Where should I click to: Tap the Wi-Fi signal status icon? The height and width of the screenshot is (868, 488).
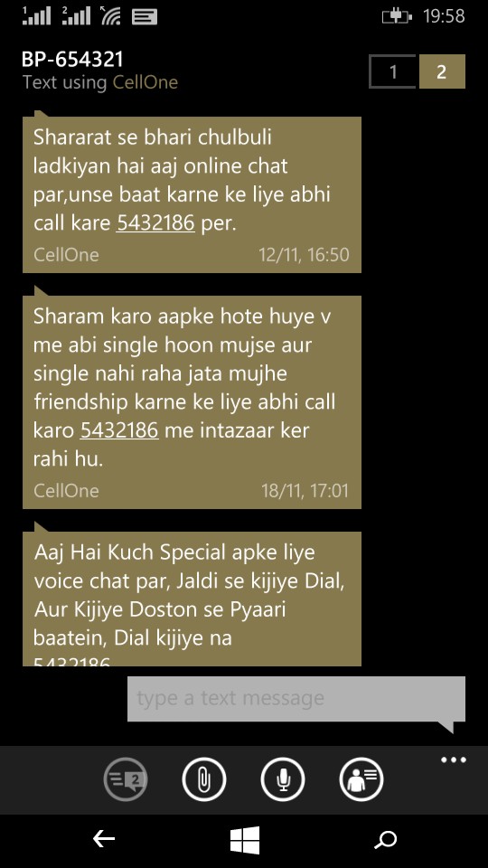[111, 15]
